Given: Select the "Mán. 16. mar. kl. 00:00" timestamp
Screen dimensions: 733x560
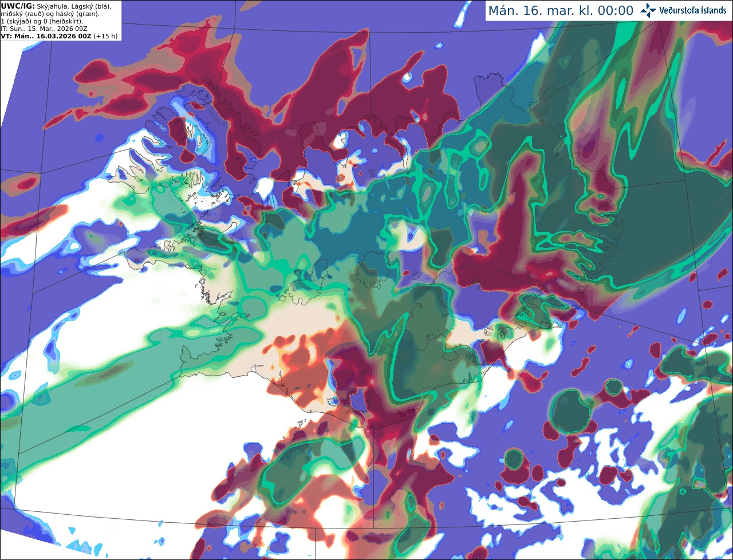Looking at the screenshot, I should [x=561, y=11].
